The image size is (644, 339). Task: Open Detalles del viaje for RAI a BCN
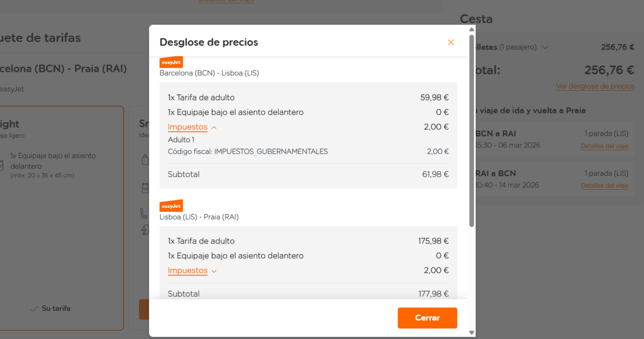[x=604, y=186]
